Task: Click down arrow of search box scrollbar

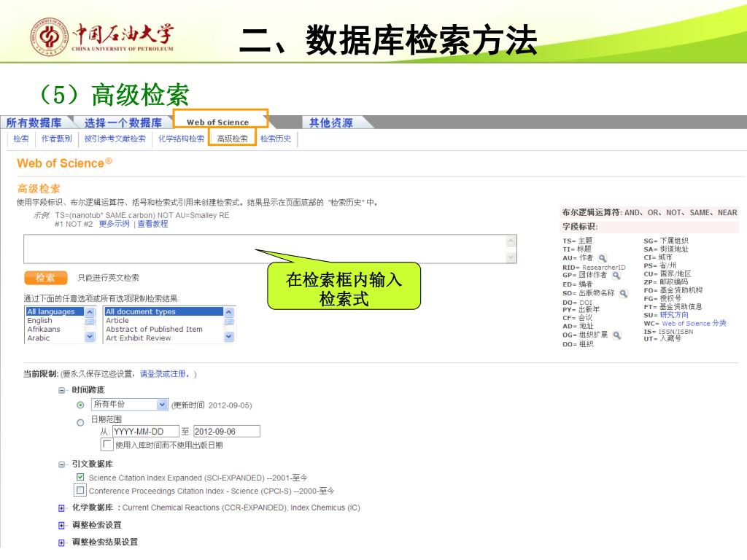Action: [511, 257]
